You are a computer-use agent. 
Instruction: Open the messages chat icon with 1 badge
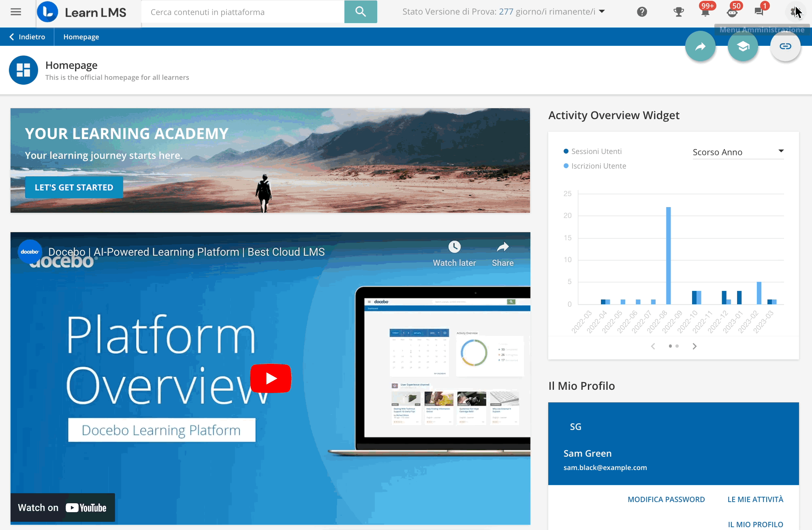click(x=759, y=12)
